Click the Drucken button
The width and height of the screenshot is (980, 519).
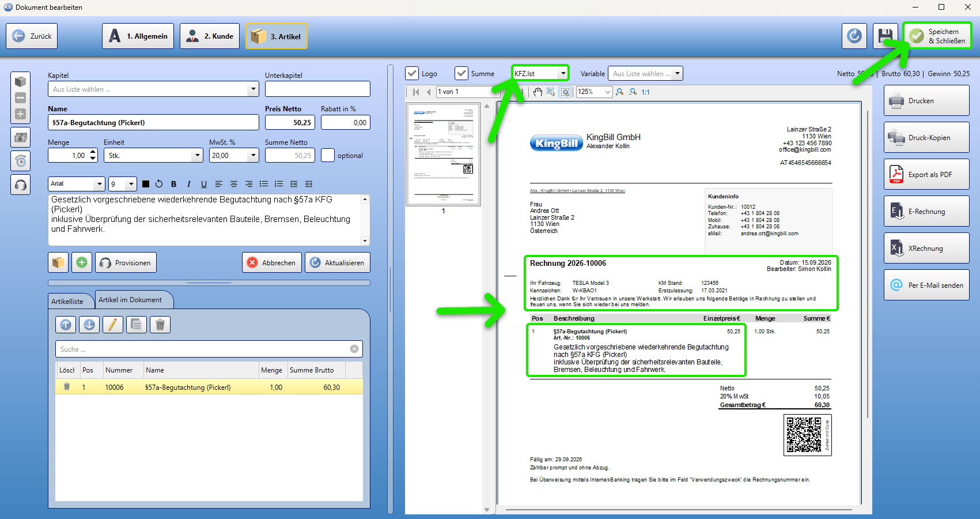(926, 100)
